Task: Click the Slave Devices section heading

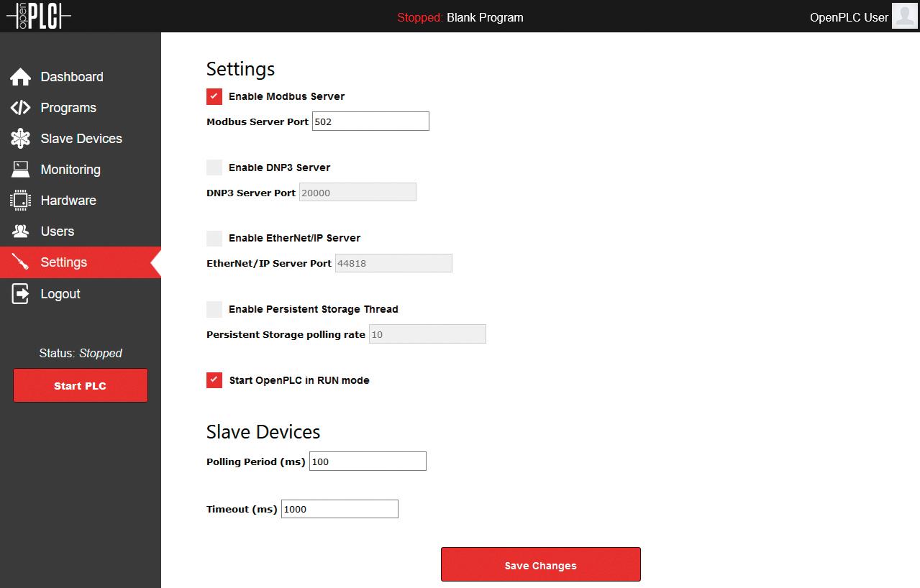Action: (263, 431)
